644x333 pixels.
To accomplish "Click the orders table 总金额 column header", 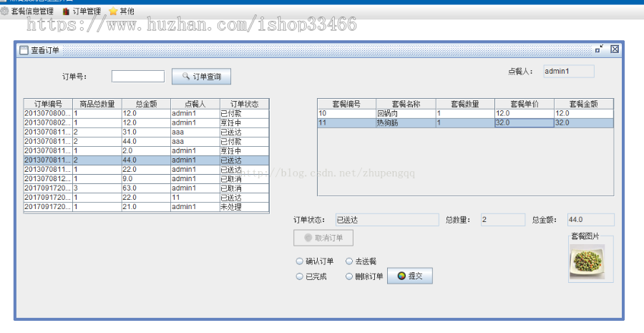I will (x=146, y=104).
